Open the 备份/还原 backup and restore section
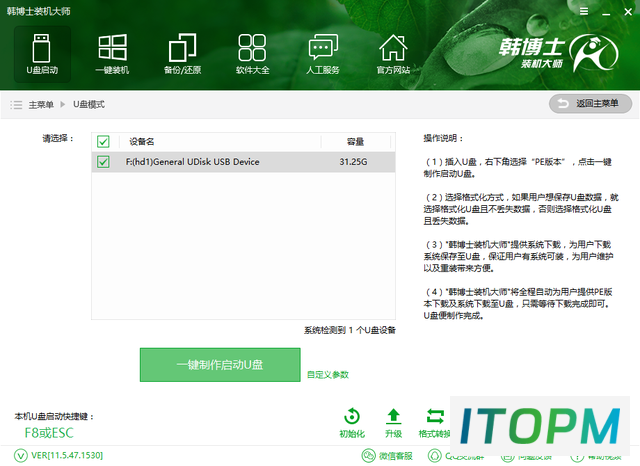The image size is (640, 466). [x=182, y=54]
